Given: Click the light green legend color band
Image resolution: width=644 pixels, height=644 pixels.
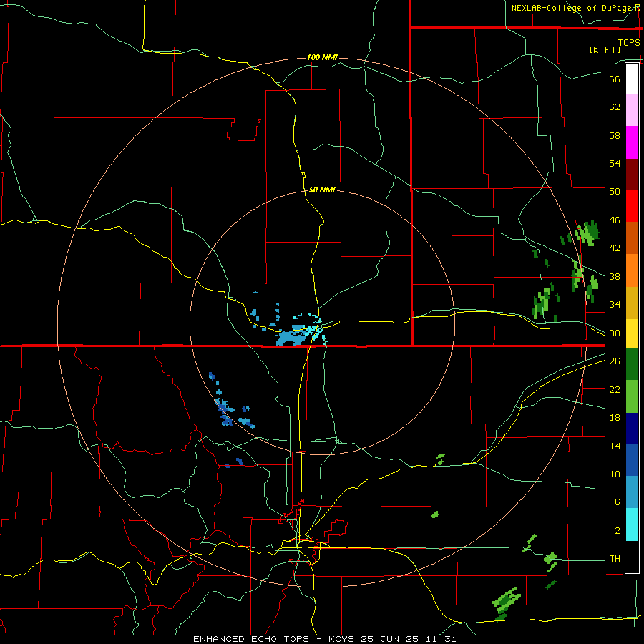Looking at the screenshot, I should [632, 396].
